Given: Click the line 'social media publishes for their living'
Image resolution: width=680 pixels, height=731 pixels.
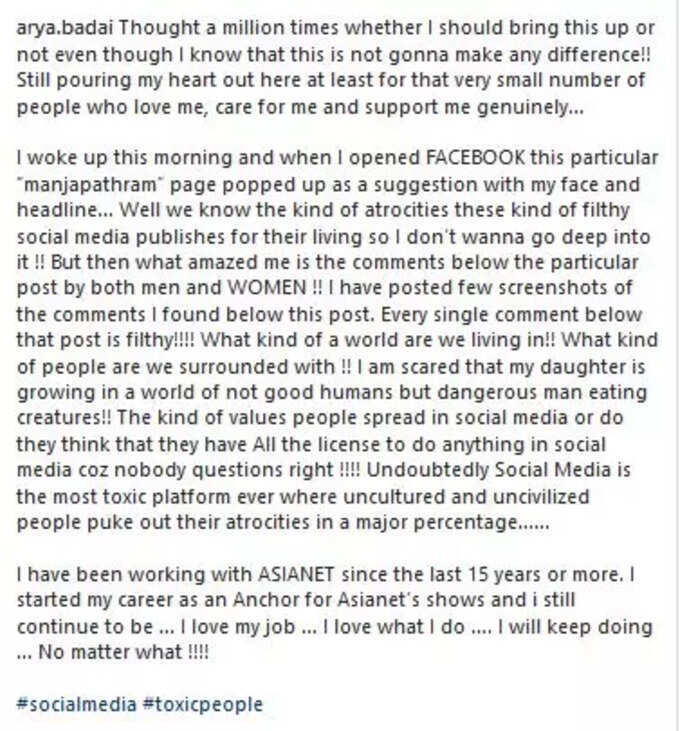Looking at the screenshot, I should 334,237.
